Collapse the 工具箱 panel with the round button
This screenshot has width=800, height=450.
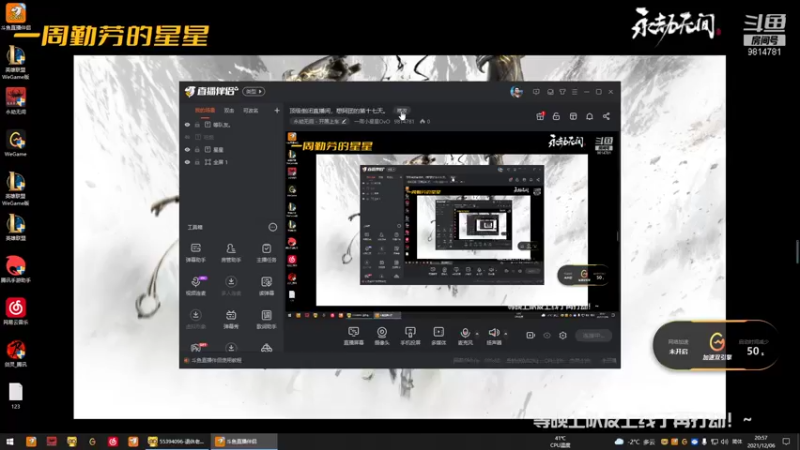273,227
